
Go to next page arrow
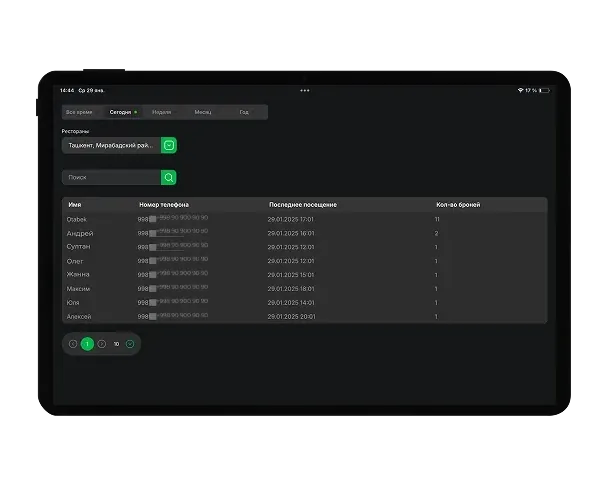click(x=102, y=344)
